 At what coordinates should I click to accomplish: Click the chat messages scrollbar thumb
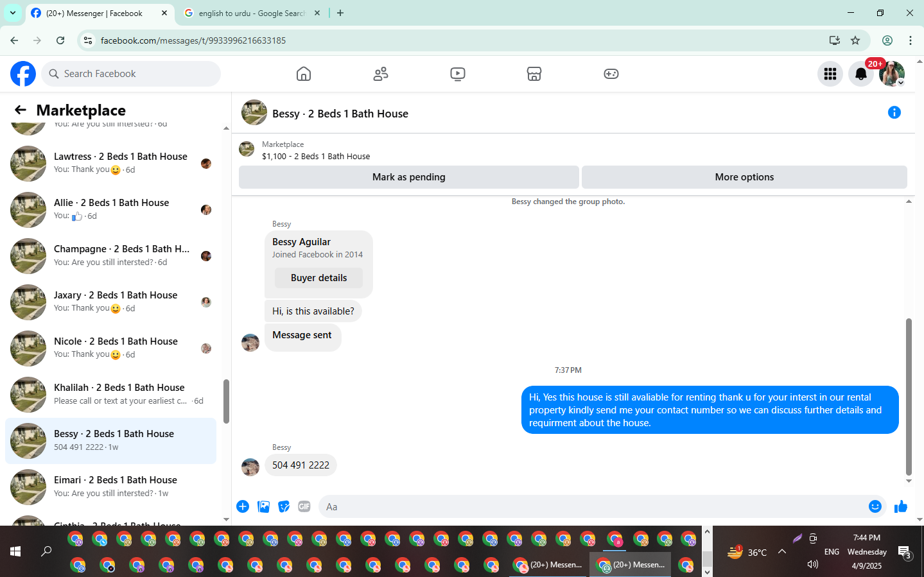(909, 396)
